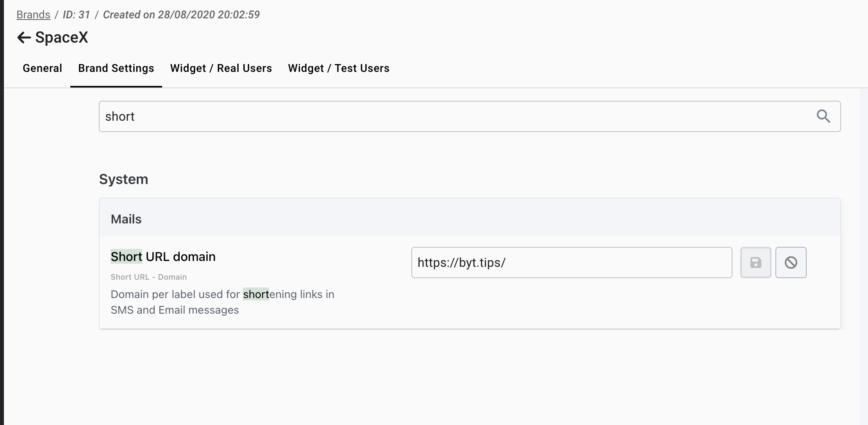The height and width of the screenshot is (425, 868).
Task: Click the SpaceX brand title
Action: [62, 37]
